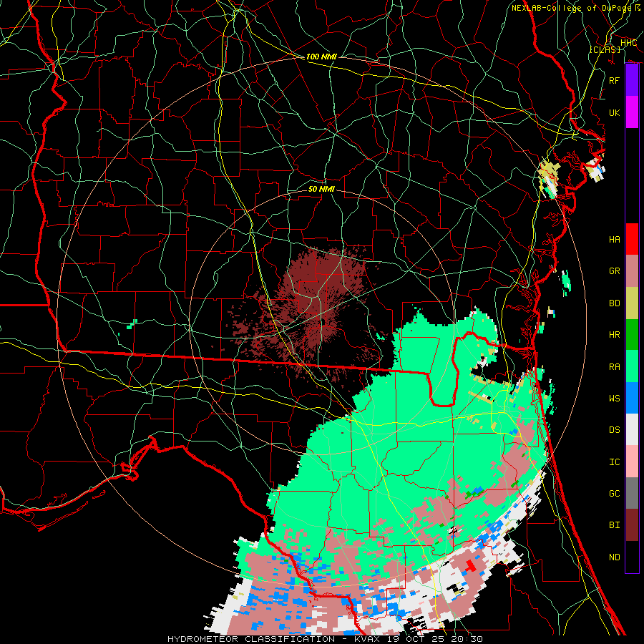644x644 pixels.
Task: Pick the HR dark green legend swatch
Action: 632,335
